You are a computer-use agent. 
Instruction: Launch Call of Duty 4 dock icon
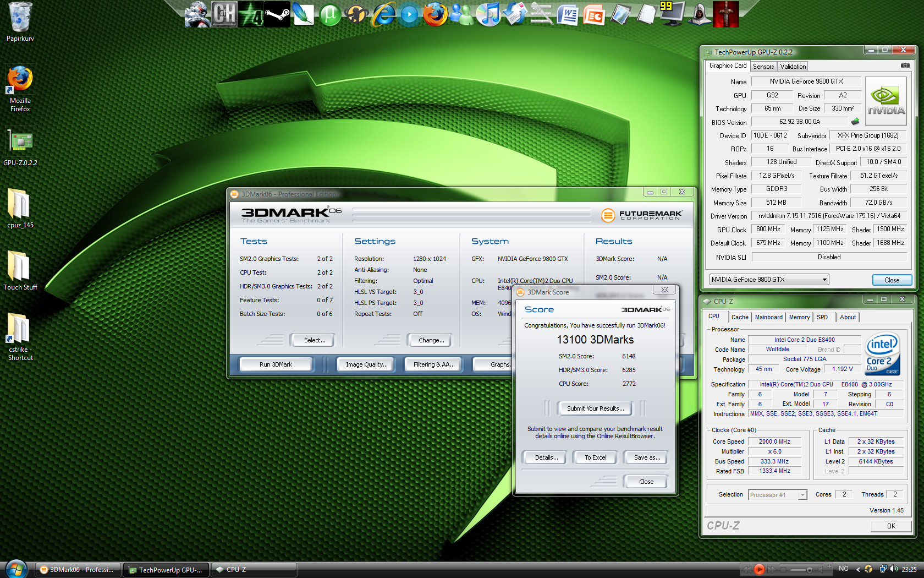[x=250, y=14]
